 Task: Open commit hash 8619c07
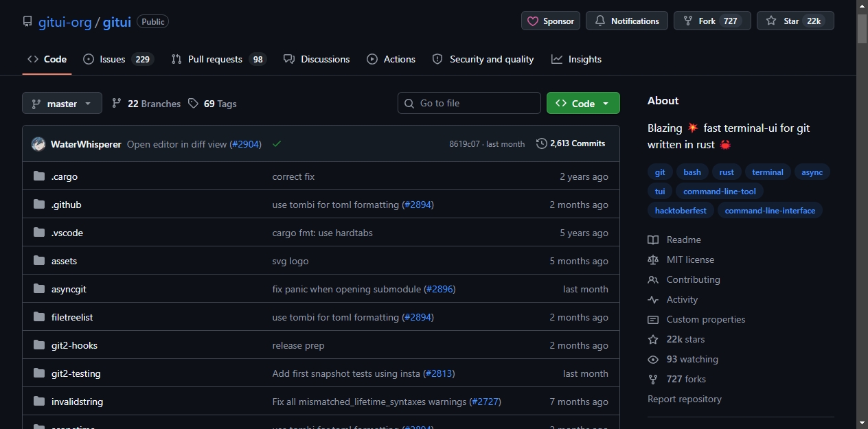pos(464,144)
